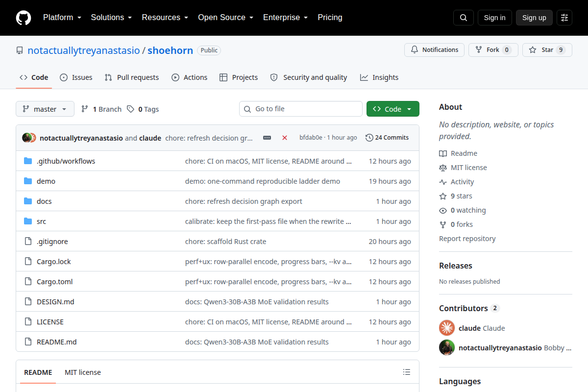Select the Code repository tab
Screen dimensions: 588x392
tap(34, 77)
